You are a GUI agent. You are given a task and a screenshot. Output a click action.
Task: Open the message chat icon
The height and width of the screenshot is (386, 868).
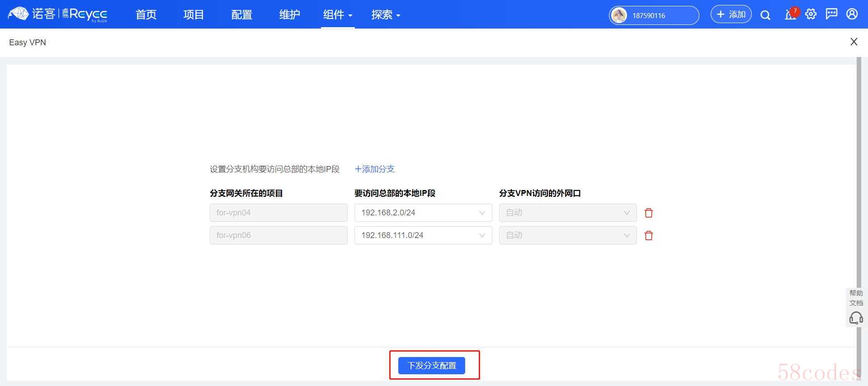[x=831, y=14]
